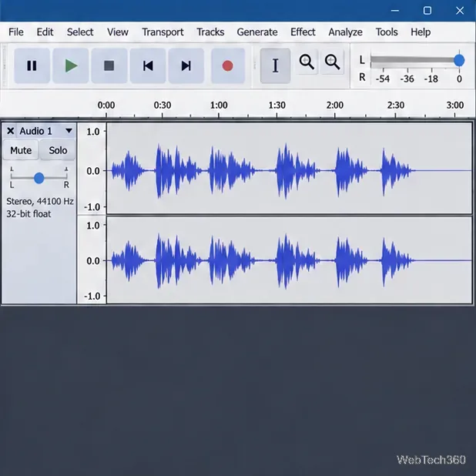Image resolution: width=476 pixels, height=476 pixels.
Task: Click the second magnifier zoom icon
Action: [x=332, y=62]
